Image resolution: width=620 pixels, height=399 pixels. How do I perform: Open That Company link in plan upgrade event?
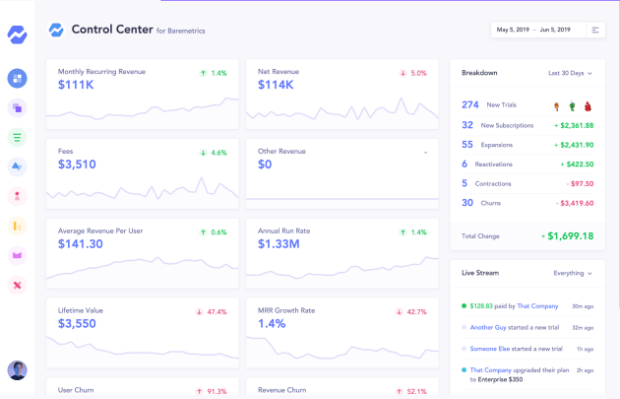490,370
